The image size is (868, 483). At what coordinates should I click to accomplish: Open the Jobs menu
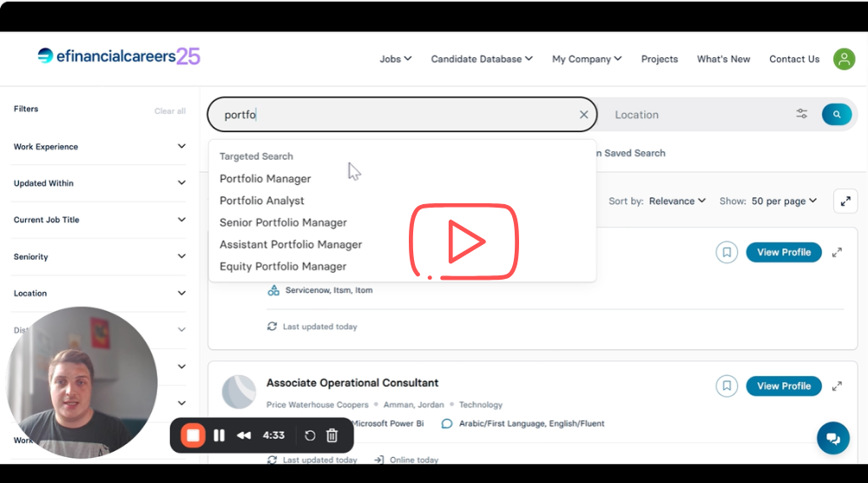(x=395, y=59)
